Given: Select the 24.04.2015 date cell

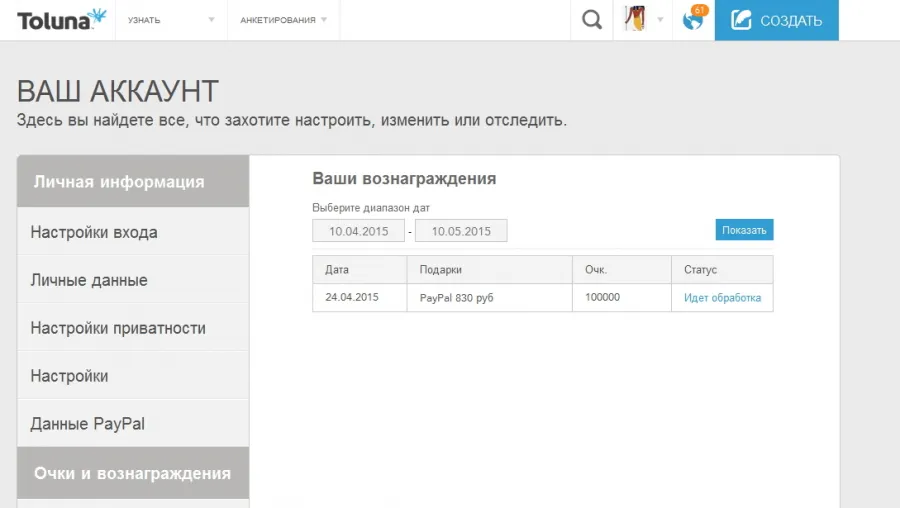Looking at the screenshot, I should tap(360, 297).
